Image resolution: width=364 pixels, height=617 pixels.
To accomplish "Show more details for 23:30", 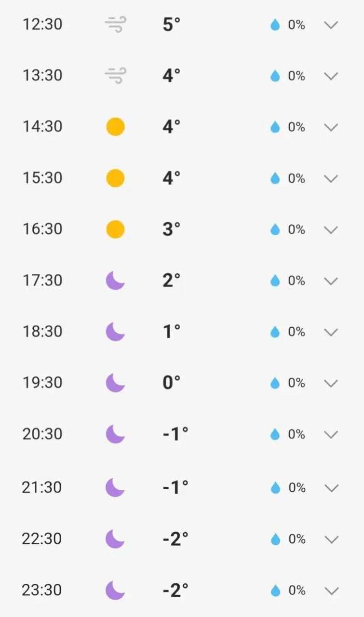I will click(331, 590).
